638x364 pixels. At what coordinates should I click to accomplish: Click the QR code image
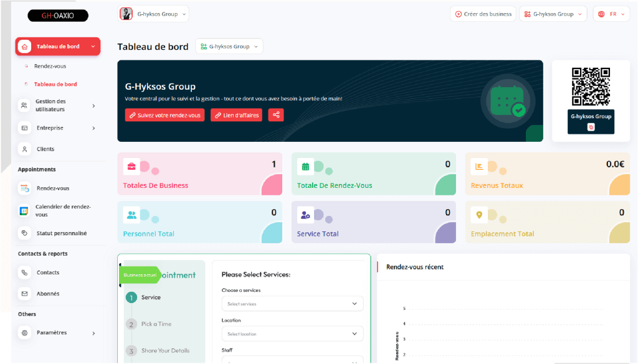pyautogui.click(x=591, y=87)
